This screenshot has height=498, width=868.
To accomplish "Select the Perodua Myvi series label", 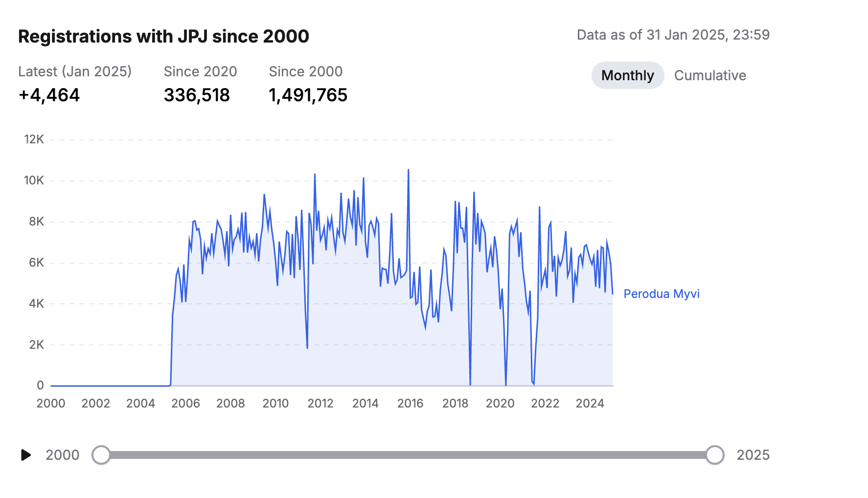I will point(661,294).
